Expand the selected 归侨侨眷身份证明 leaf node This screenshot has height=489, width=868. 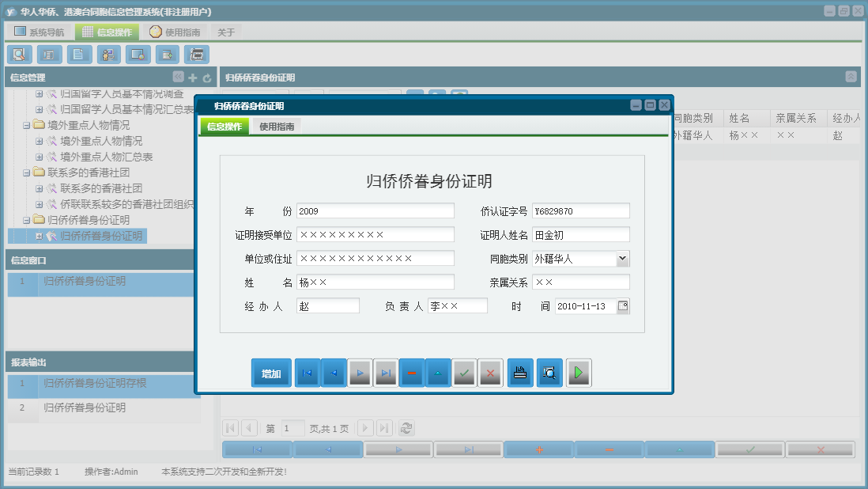39,237
